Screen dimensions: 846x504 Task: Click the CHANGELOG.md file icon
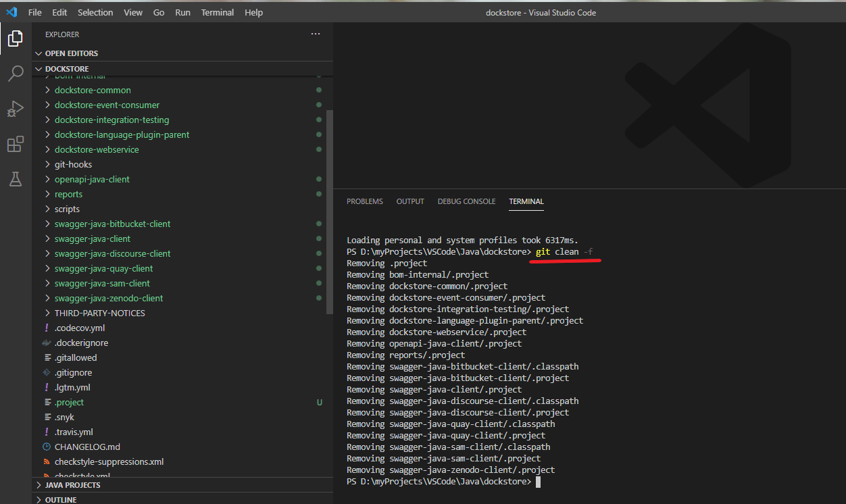47,447
